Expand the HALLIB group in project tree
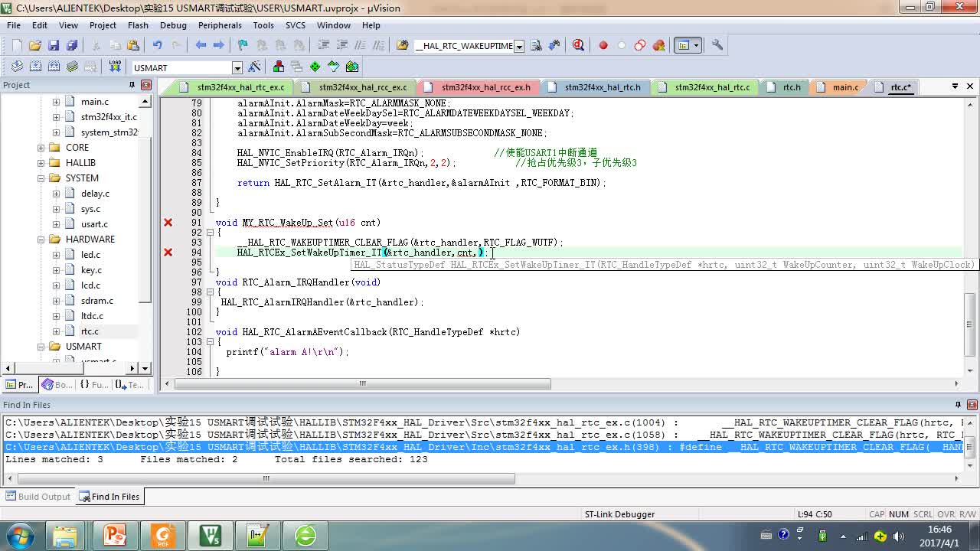Image resolution: width=980 pixels, height=551 pixels. pyautogui.click(x=41, y=163)
